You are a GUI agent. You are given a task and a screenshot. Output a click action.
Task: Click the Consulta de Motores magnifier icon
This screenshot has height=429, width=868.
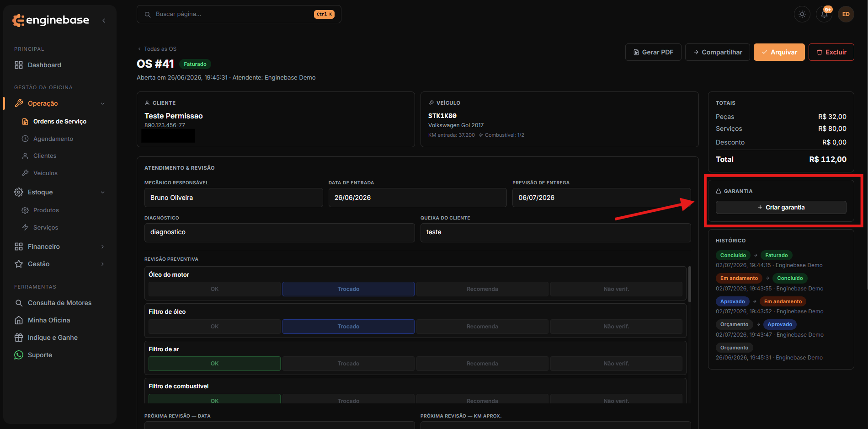19,303
